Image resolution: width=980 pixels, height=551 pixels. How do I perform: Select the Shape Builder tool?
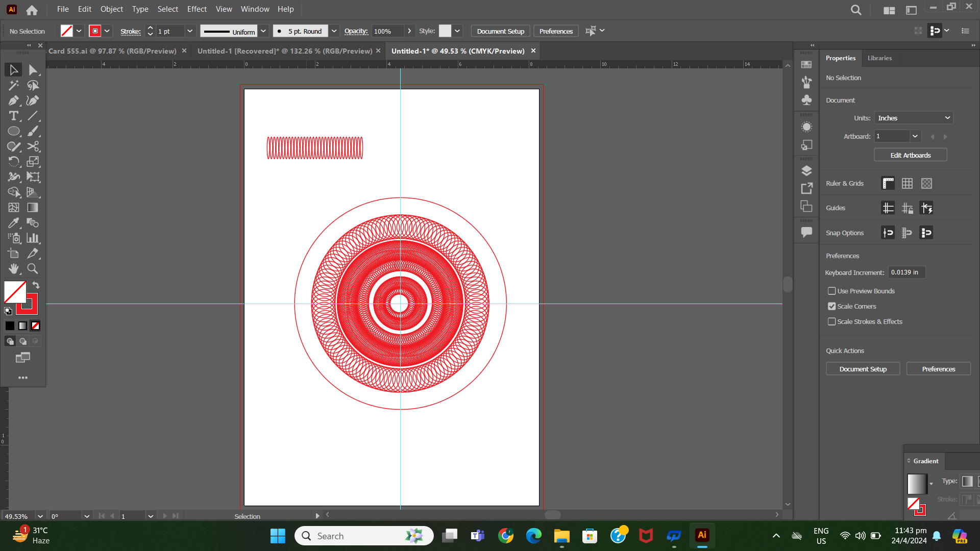(14, 192)
